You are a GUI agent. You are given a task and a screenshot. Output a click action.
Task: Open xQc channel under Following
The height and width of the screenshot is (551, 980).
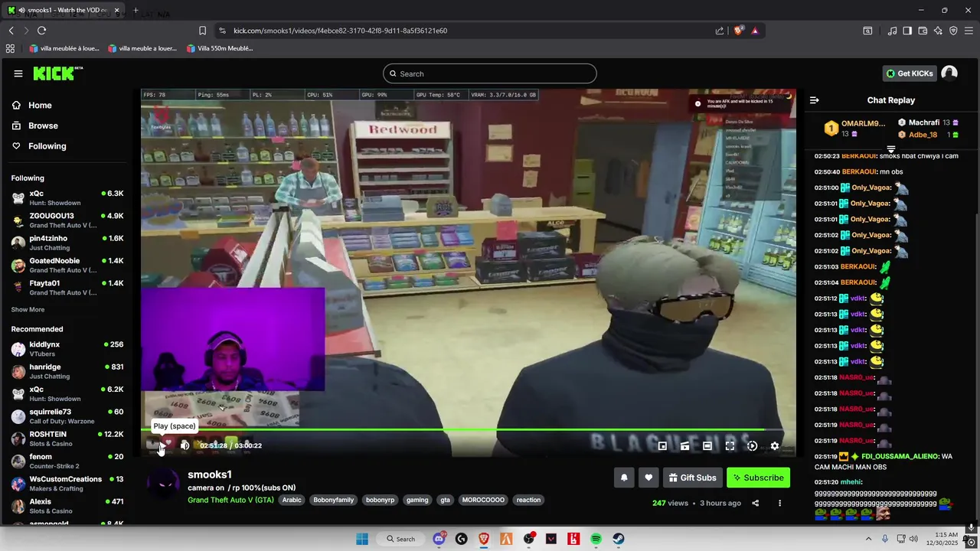[67, 198]
